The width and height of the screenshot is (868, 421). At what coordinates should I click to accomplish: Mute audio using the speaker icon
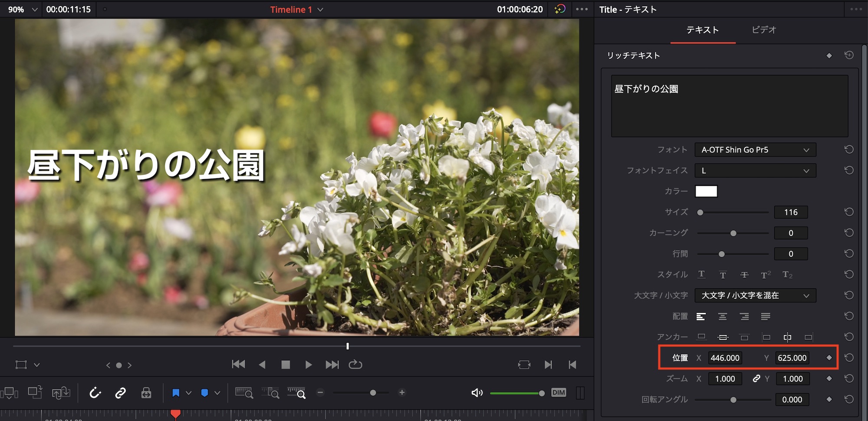pyautogui.click(x=477, y=393)
